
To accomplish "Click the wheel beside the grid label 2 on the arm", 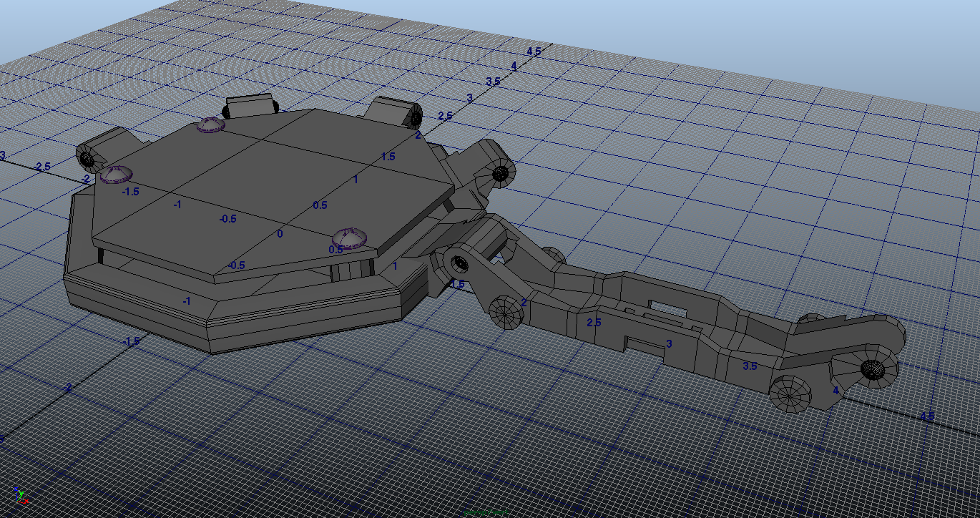I will click(x=507, y=313).
